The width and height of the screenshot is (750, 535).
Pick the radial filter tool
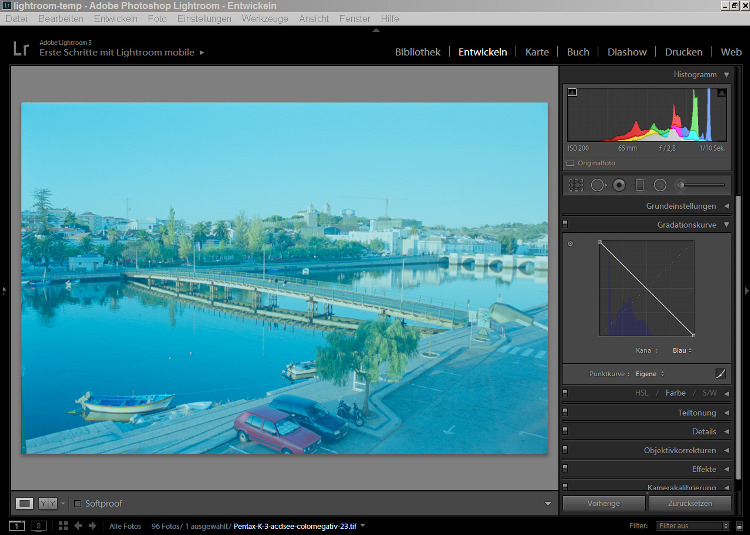660,185
